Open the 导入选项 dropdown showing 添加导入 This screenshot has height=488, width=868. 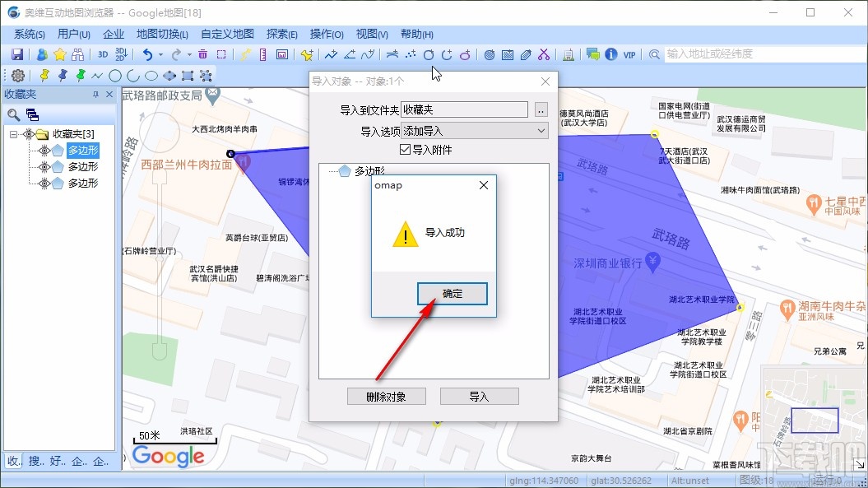[x=540, y=130]
